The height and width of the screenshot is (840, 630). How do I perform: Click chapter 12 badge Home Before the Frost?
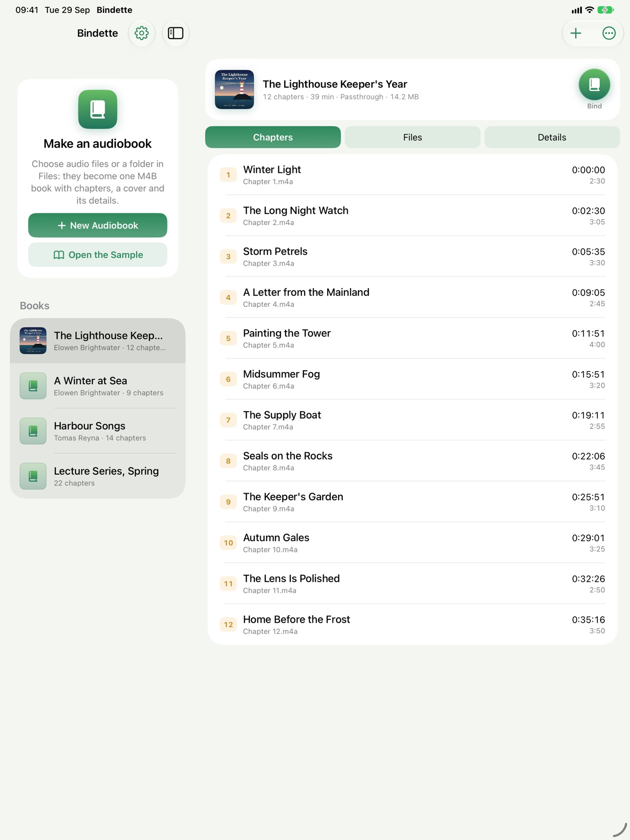click(x=228, y=625)
